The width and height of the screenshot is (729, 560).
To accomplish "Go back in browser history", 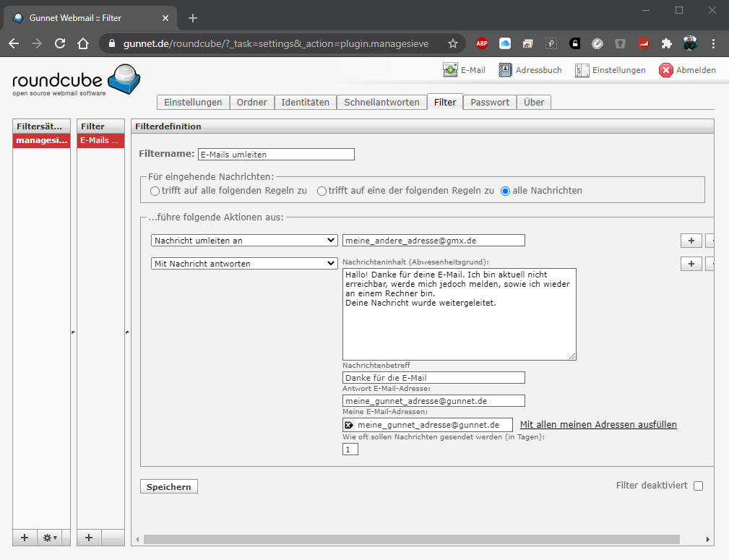I will (x=14, y=44).
